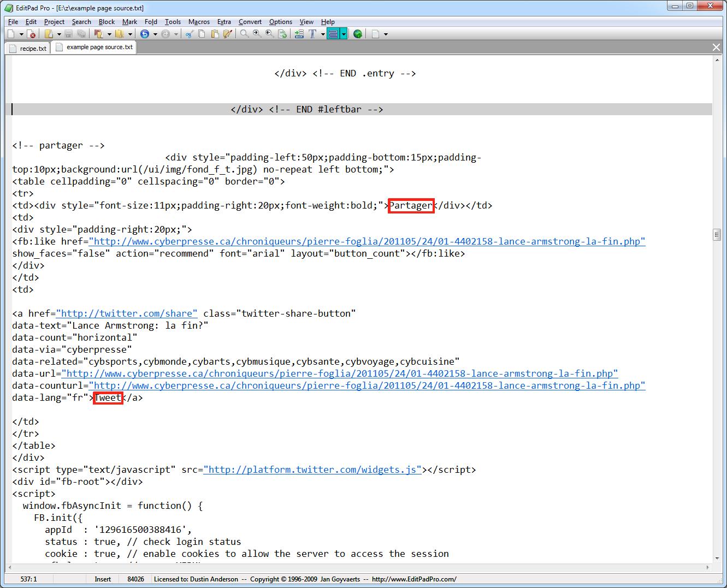The width and height of the screenshot is (727, 588).
Task: Click the Go to Line icon
Action: coord(299,34)
